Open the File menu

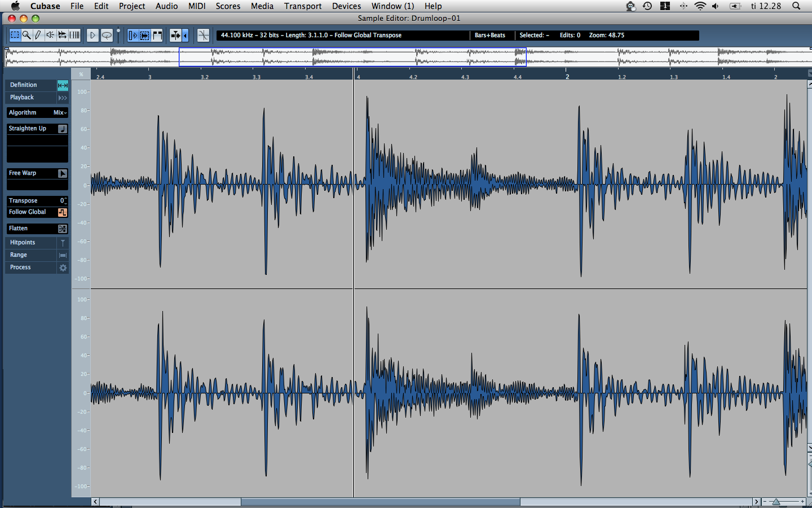(77, 6)
